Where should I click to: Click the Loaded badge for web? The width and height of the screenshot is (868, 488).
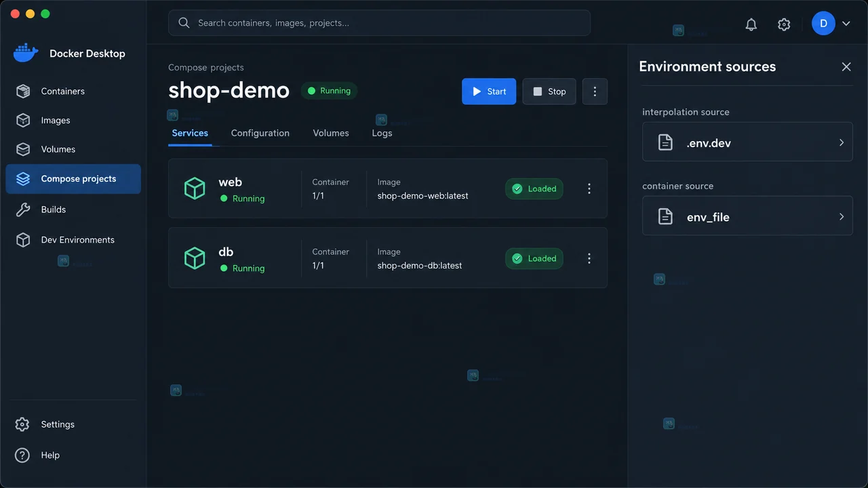534,188
